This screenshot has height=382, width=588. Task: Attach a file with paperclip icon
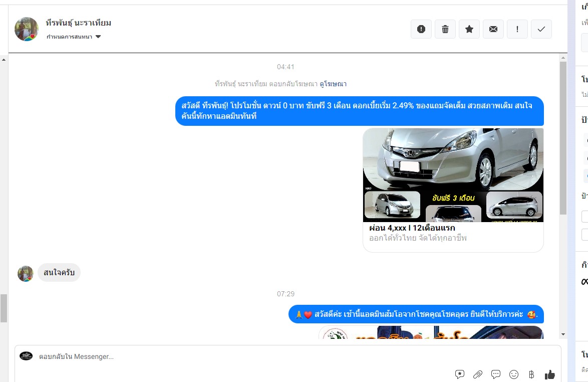point(478,374)
